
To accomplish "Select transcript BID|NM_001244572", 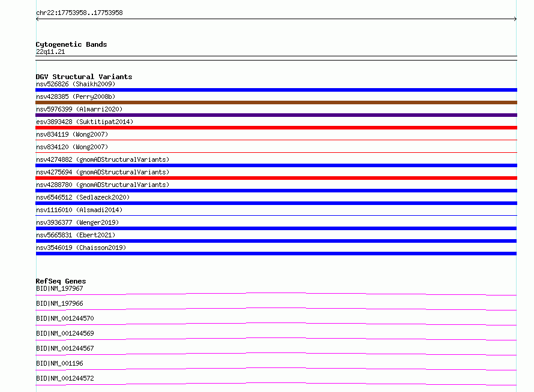I will (x=65, y=378).
